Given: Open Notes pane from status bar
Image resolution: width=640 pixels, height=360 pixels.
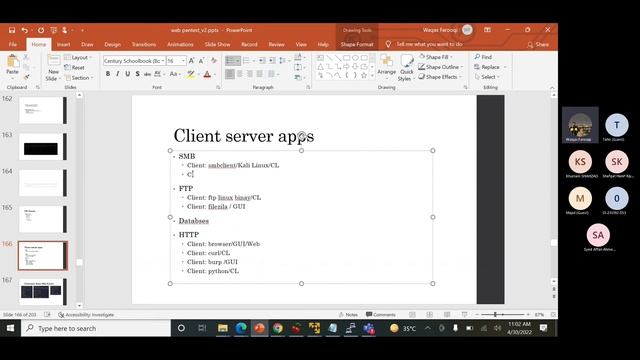Looking at the screenshot, I should (x=348, y=315).
